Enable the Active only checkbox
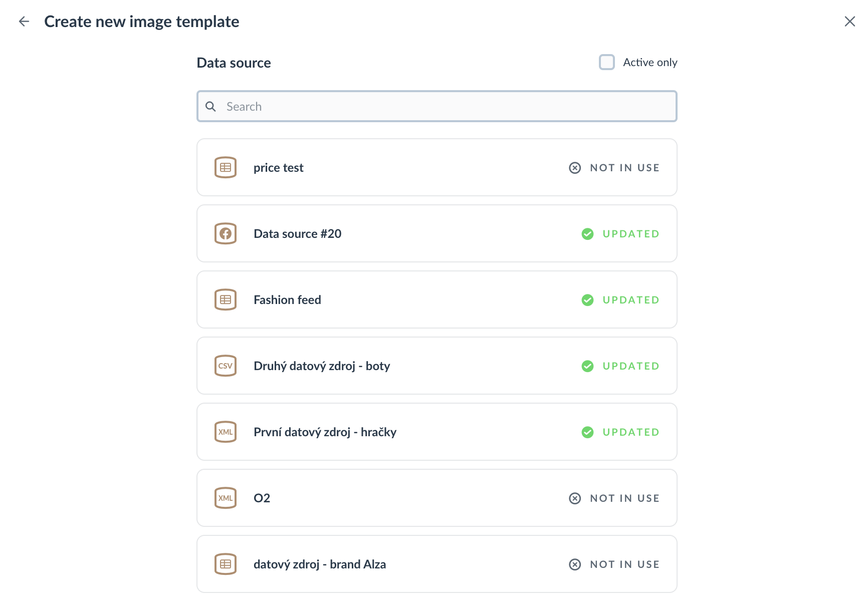 tap(607, 62)
